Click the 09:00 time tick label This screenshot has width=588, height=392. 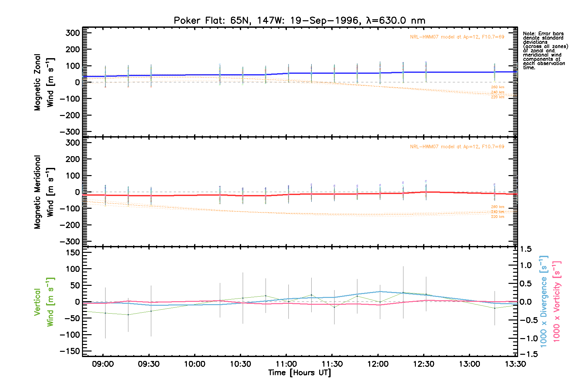click(103, 364)
